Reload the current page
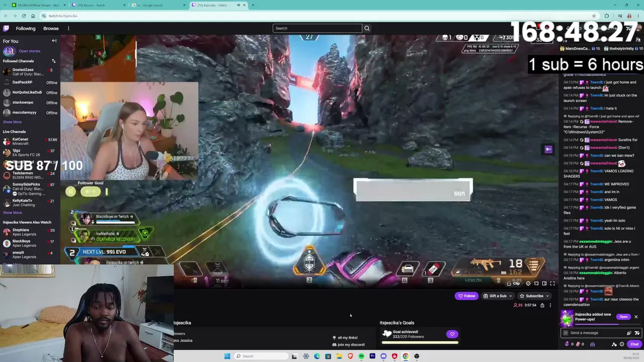 24,16
